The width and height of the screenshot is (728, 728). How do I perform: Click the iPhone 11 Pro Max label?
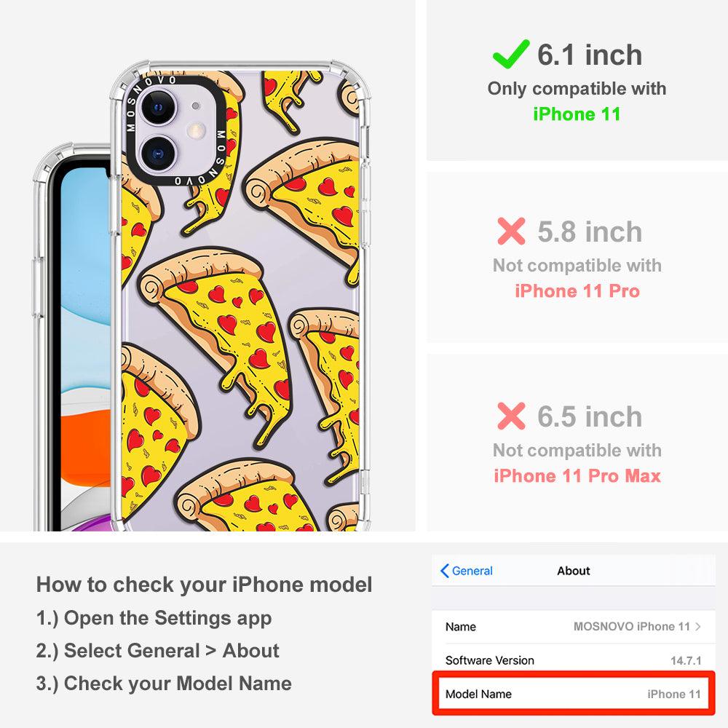tap(577, 476)
